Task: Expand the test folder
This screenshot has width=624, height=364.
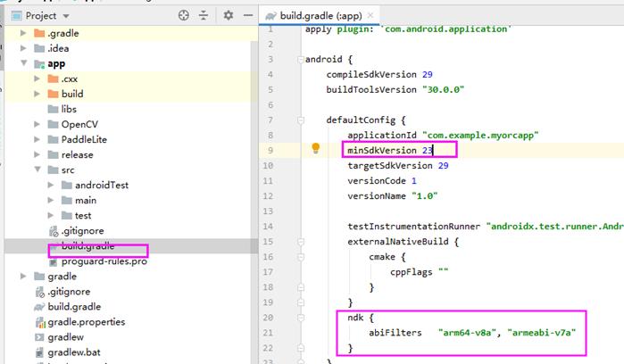Action: click(x=51, y=215)
